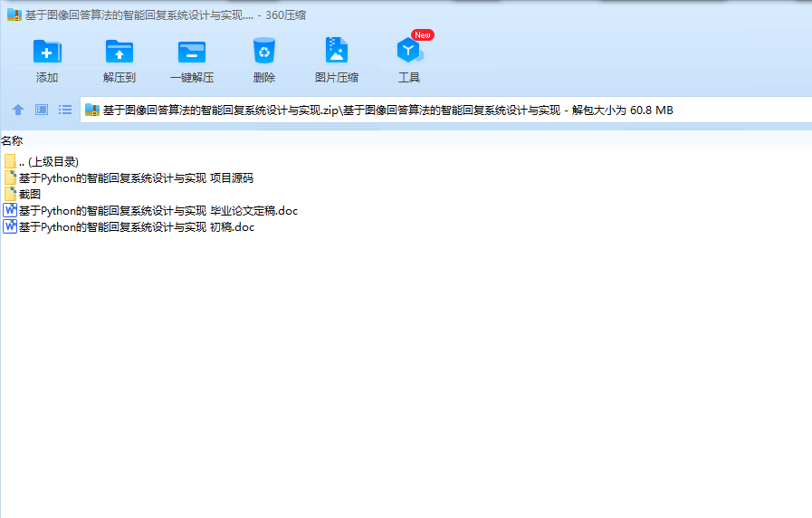Screen dimensions: 812x518
Task: Switch to list view icon
Action: coord(65,110)
